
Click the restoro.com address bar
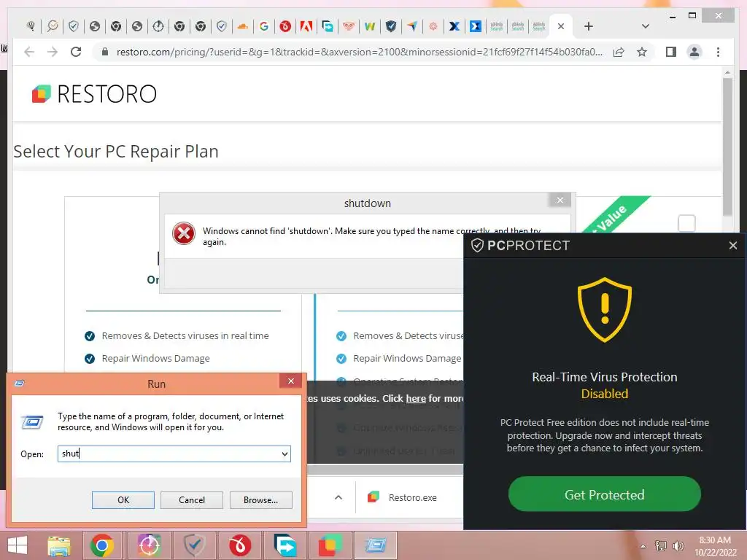(359, 52)
